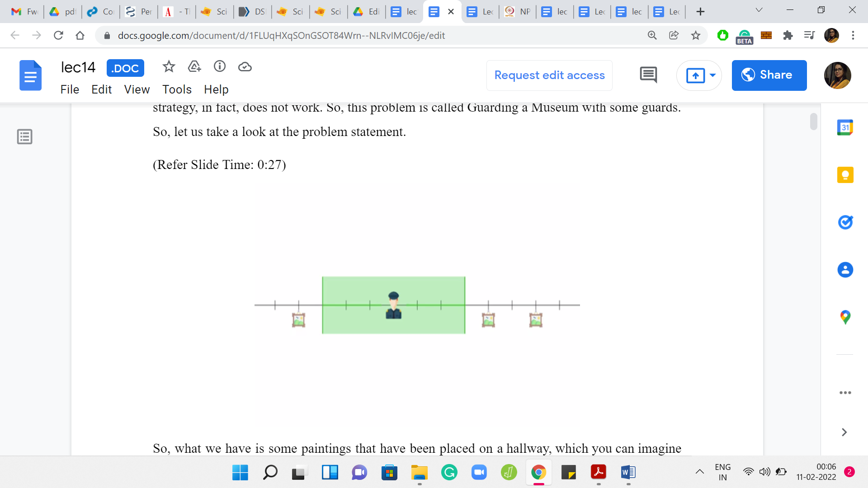Open Google Contacts side panel icon
Screen dimensions: 868x488
click(845, 270)
